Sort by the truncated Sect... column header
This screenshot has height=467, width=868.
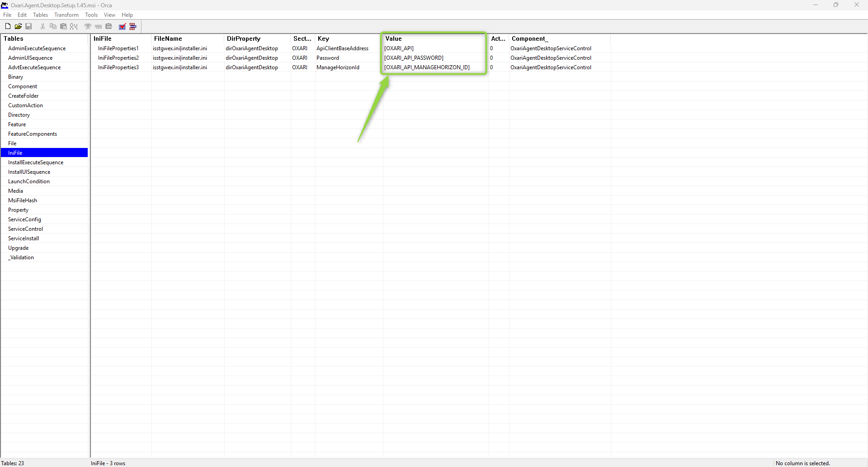coord(302,39)
